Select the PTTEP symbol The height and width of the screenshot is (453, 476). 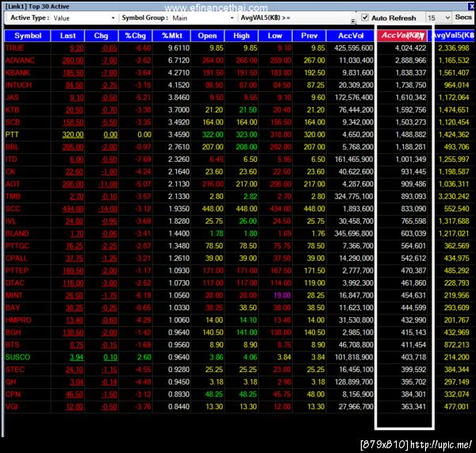17,271
